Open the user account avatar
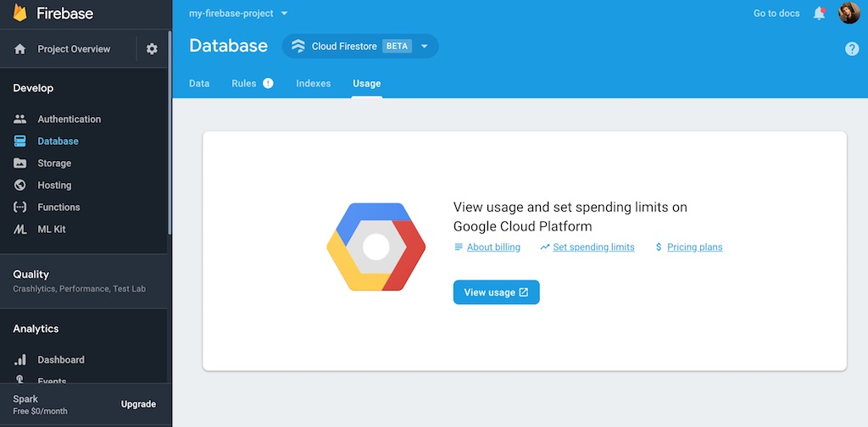 [849, 14]
